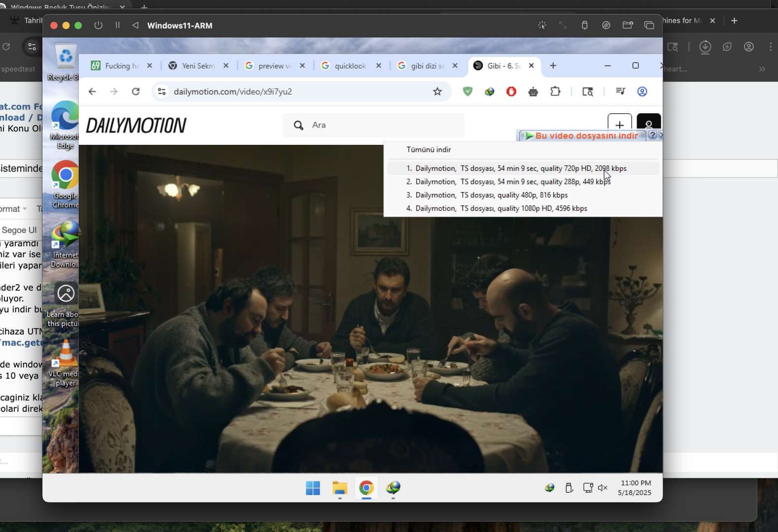Open the robot-shaped extension icon
Viewport: 778px width, 532px height.
[x=533, y=92]
